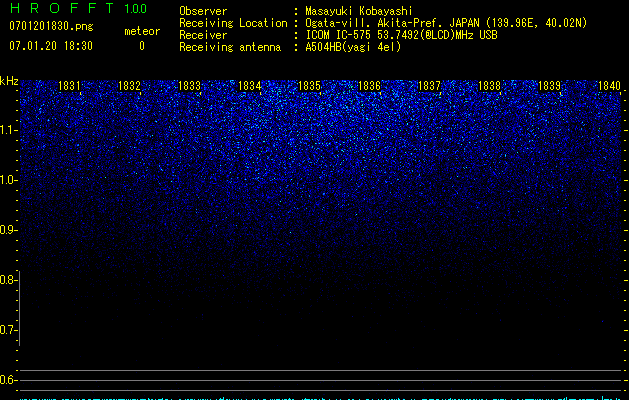629x400 pixels.
Task: Click the 1837 time marker
Action: click(429, 86)
